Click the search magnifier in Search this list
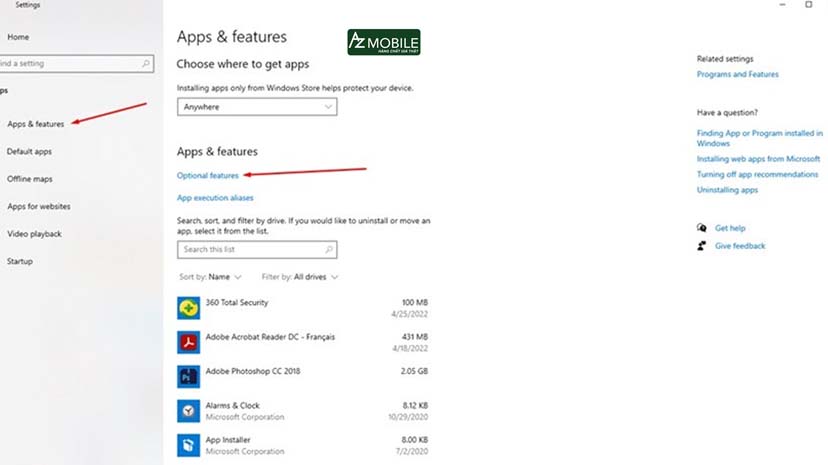The image size is (828, 465). [x=328, y=250]
